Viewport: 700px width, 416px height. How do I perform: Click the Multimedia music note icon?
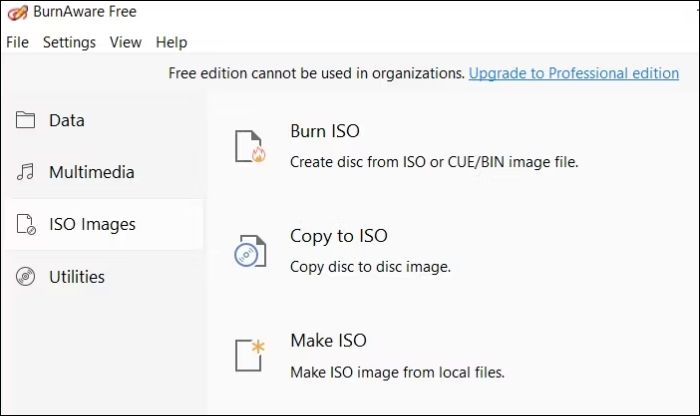(26, 172)
